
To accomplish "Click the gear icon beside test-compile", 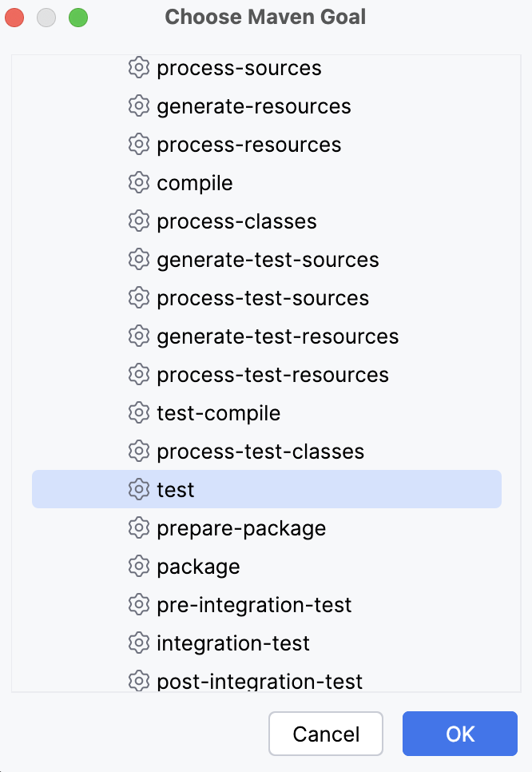I will [139, 412].
